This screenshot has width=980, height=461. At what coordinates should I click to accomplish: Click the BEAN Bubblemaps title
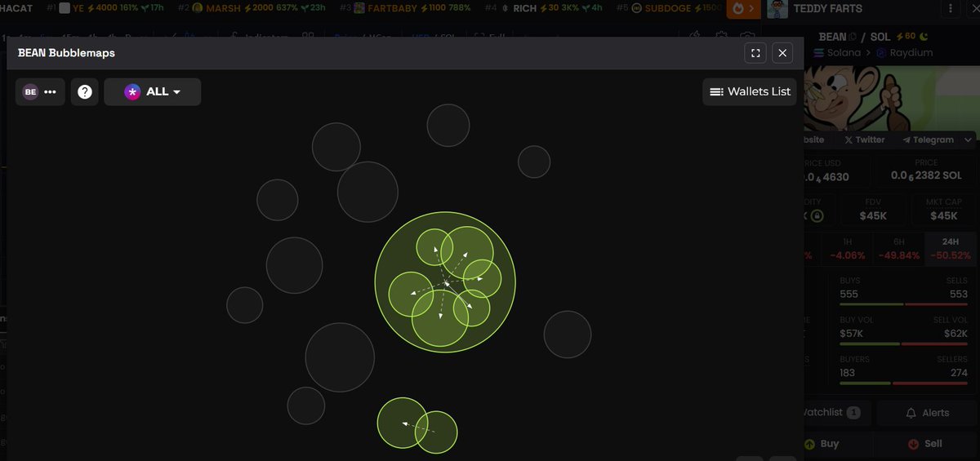point(66,53)
